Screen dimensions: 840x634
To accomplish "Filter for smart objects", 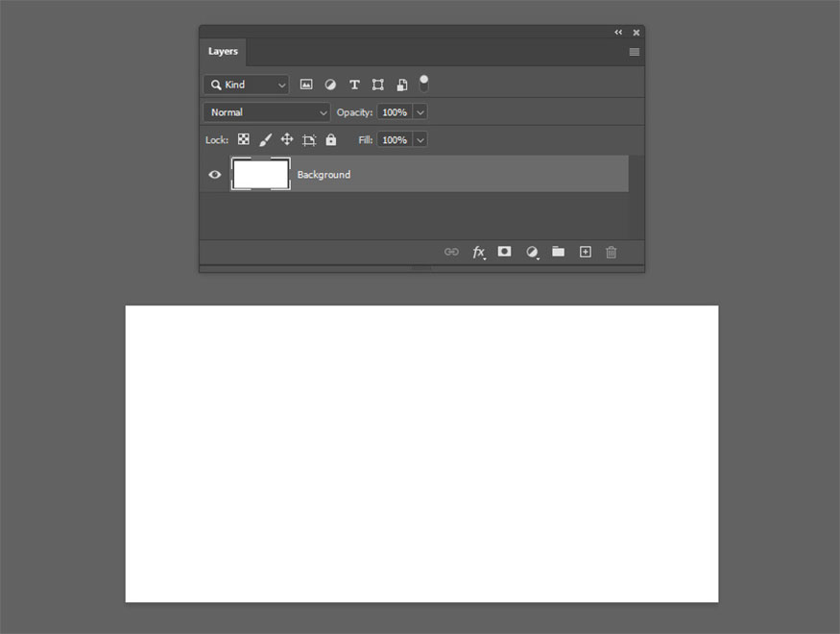I will tap(402, 85).
